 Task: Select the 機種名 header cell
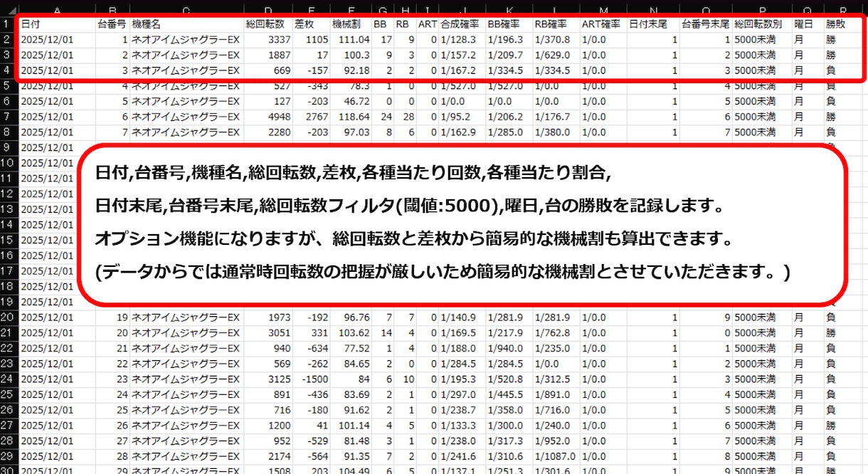point(186,23)
